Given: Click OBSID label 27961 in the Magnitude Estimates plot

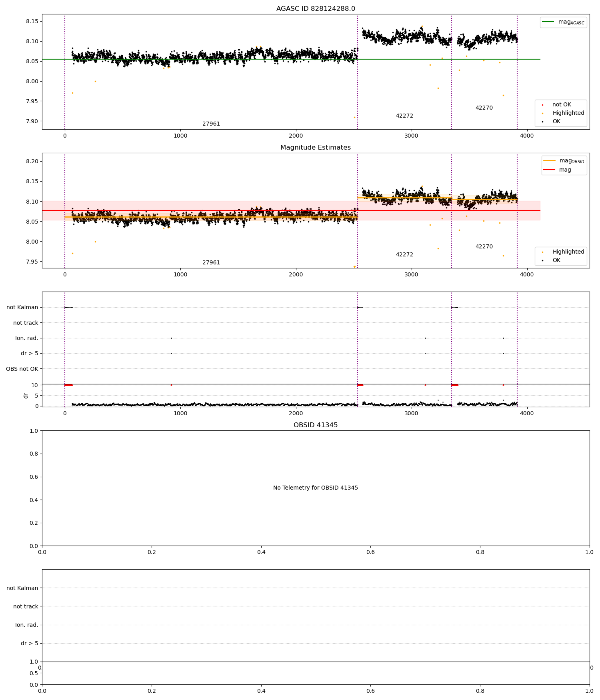Looking at the screenshot, I should [x=211, y=263].
